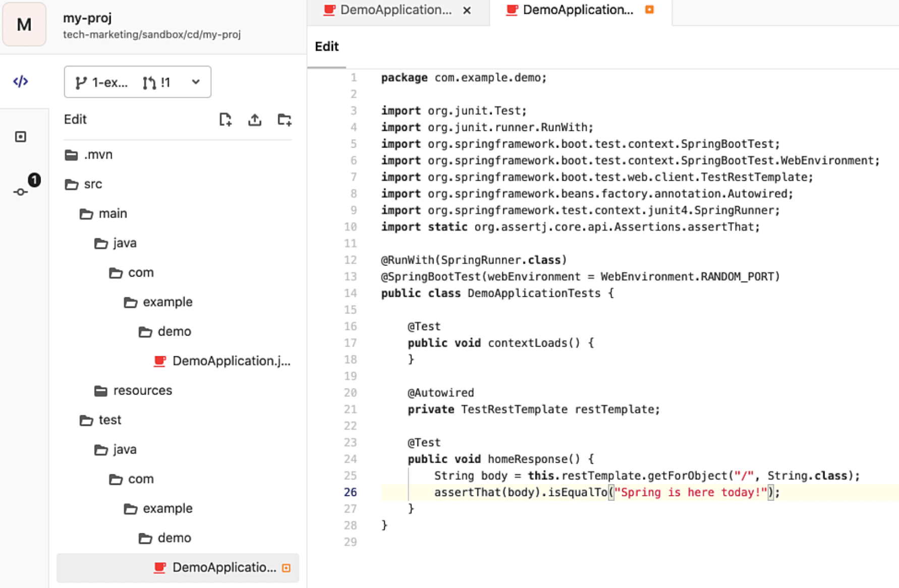
Task: Click the Edit tab above the code
Action: coord(327,46)
